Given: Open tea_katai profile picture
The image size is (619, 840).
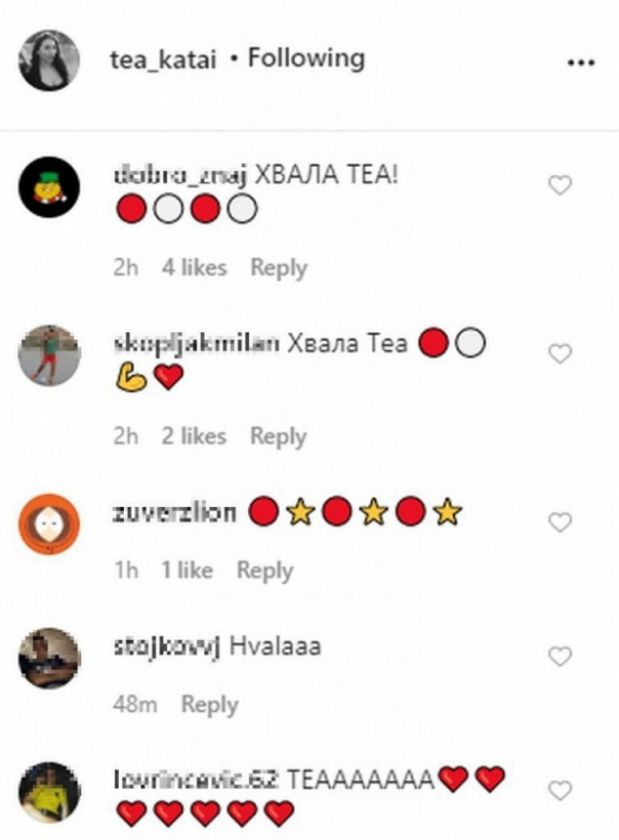Looking at the screenshot, I should 49,60.
